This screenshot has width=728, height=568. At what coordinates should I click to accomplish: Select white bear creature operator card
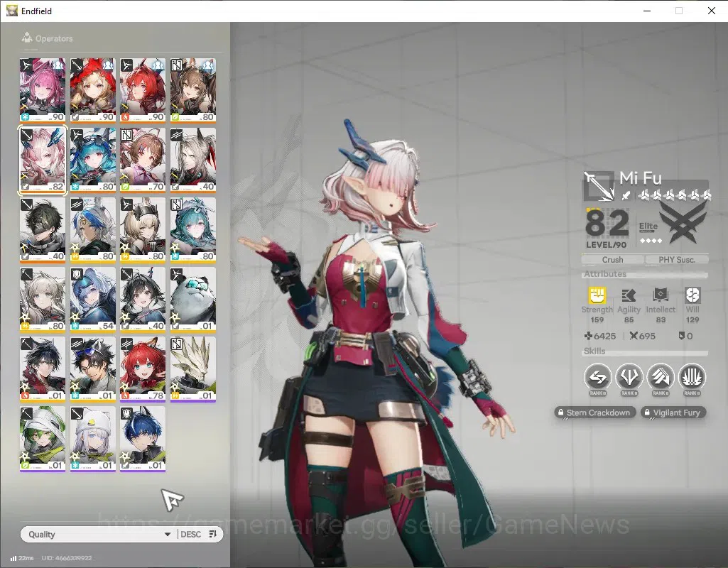pos(193,300)
